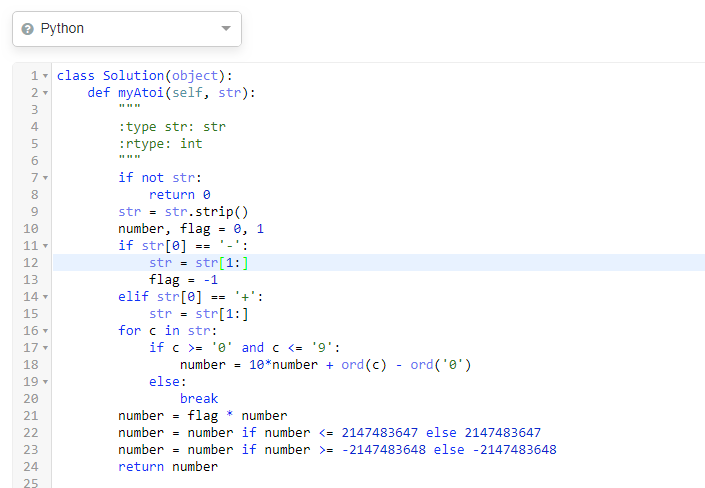Image resolution: width=705 pixels, height=488 pixels.
Task: Click 'else:' on line 19
Action: (x=167, y=382)
